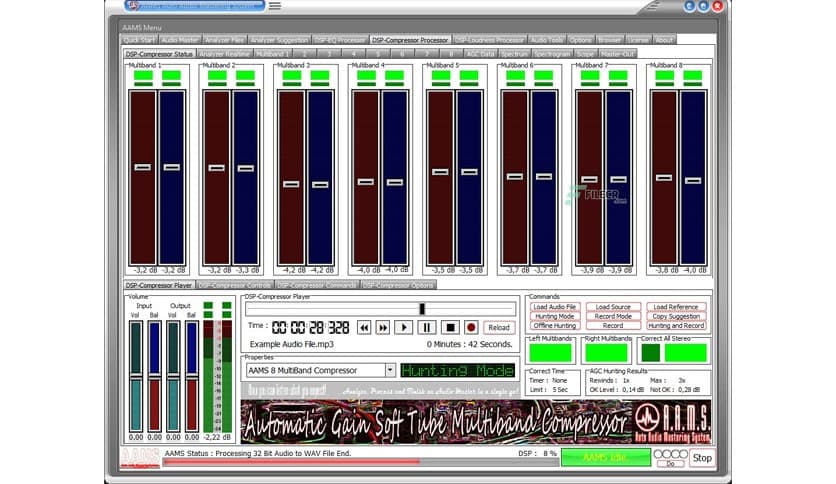Click the Do button below circles
The image size is (836, 484).
[x=671, y=464]
